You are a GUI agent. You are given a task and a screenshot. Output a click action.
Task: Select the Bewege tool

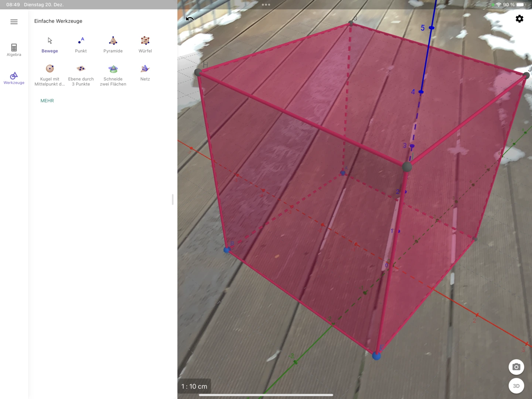coord(50,44)
